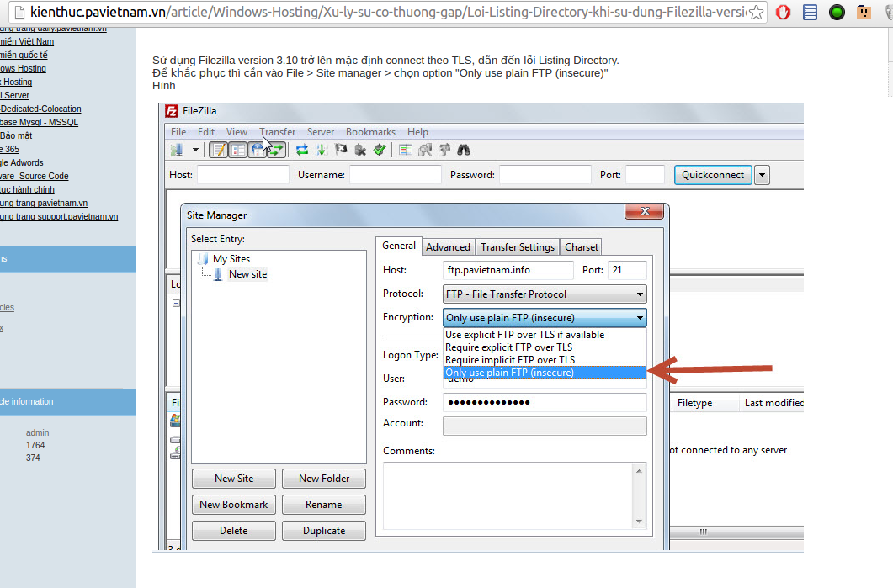Open the Server menu
This screenshot has height=588, width=893.
[x=321, y=131]
